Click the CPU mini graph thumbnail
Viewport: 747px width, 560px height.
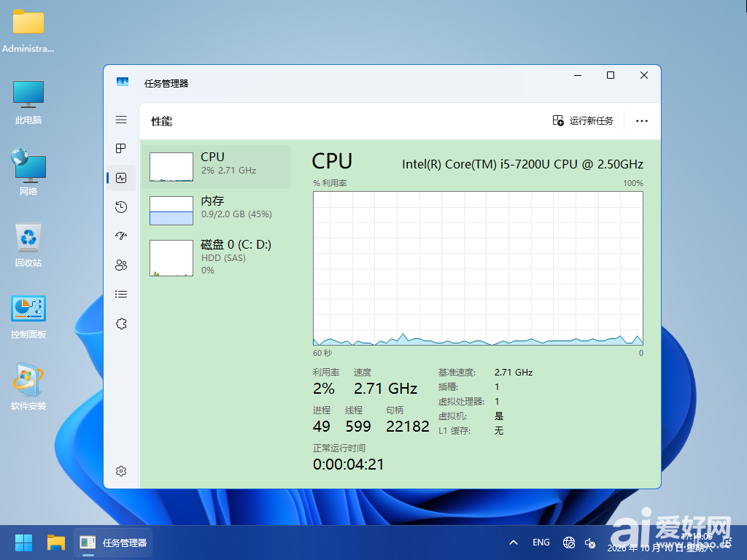coord(171,167)
